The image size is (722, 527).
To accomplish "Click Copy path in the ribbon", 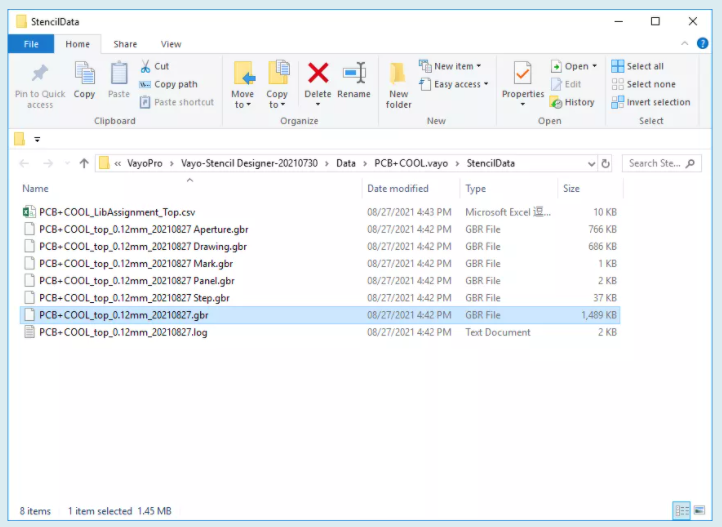I will coord(169,84).
